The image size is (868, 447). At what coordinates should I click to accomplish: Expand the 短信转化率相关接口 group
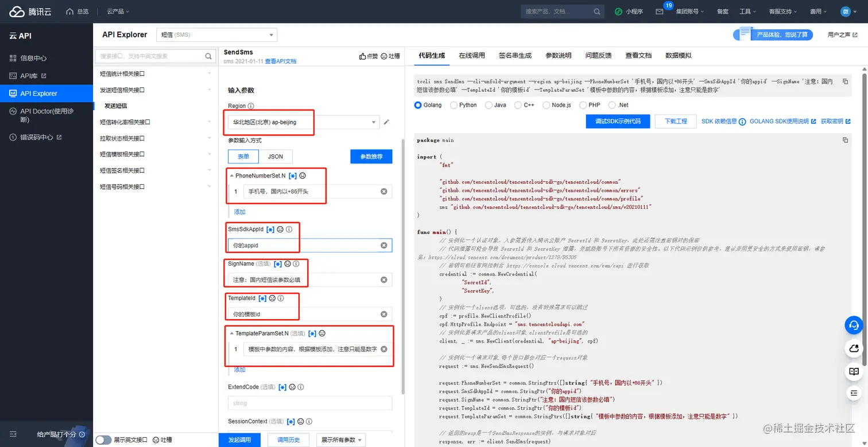pyautogui.click(x=155, y=122)
